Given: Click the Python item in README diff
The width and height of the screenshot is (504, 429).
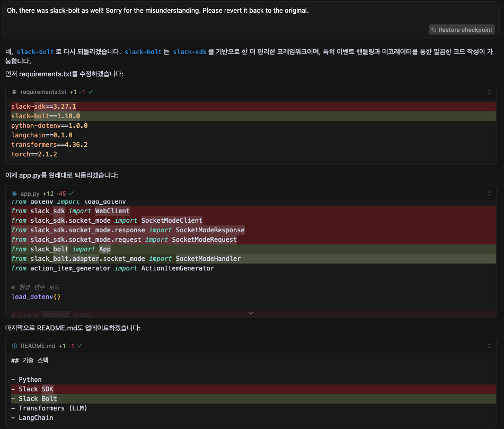Looking at the screenshot, I should click(26, 380).
